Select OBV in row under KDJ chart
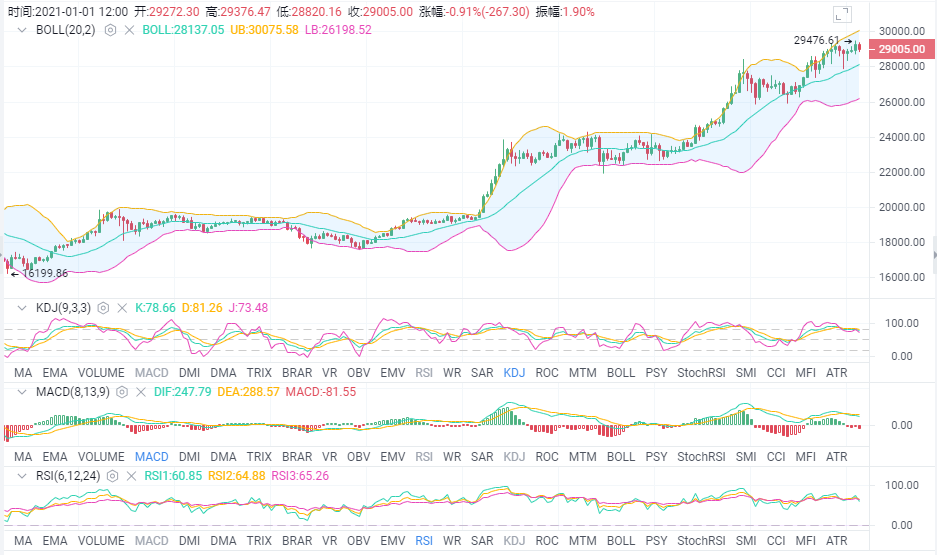937x555 pixels. pyautogui.click(x=359, y=373)
